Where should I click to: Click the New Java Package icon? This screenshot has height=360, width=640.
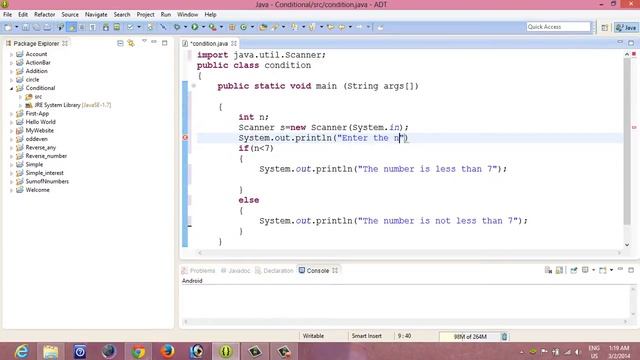pyautogui.click(x=232, y=27)
